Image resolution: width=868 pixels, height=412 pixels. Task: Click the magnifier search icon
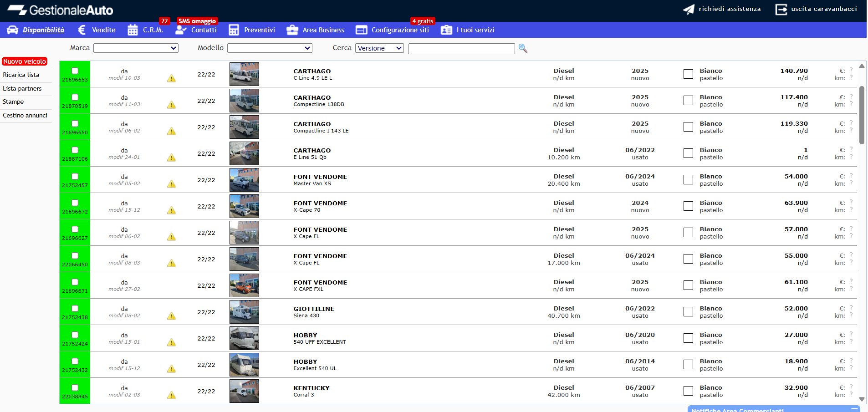pos(523,48)
